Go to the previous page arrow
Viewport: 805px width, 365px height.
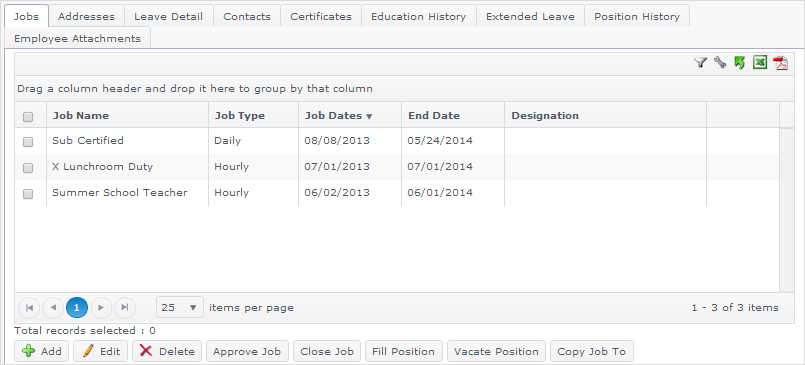pos(53,308)
